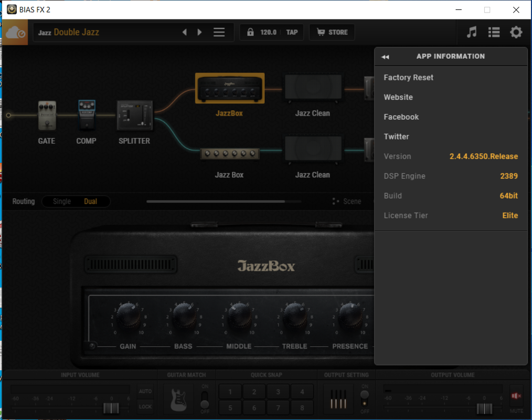
Task: Open the music note tuner icon
Action: (472, 32)
